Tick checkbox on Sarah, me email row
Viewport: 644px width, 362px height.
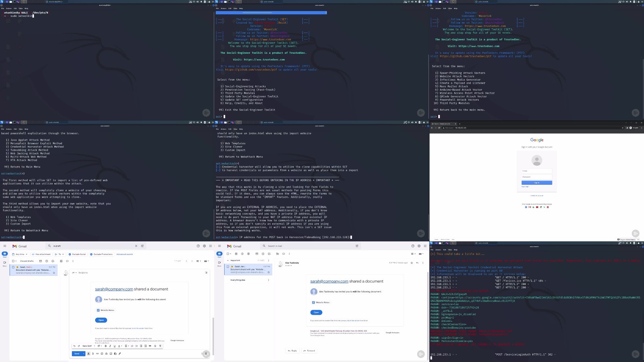(x=228, y=266)
